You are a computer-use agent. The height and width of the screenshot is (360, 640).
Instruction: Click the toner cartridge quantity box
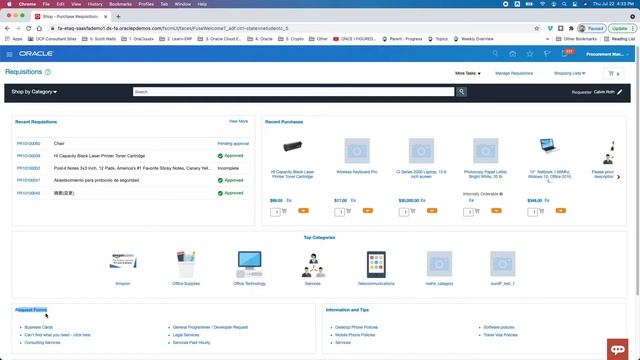pyautogui.click(x=275, y=212)
